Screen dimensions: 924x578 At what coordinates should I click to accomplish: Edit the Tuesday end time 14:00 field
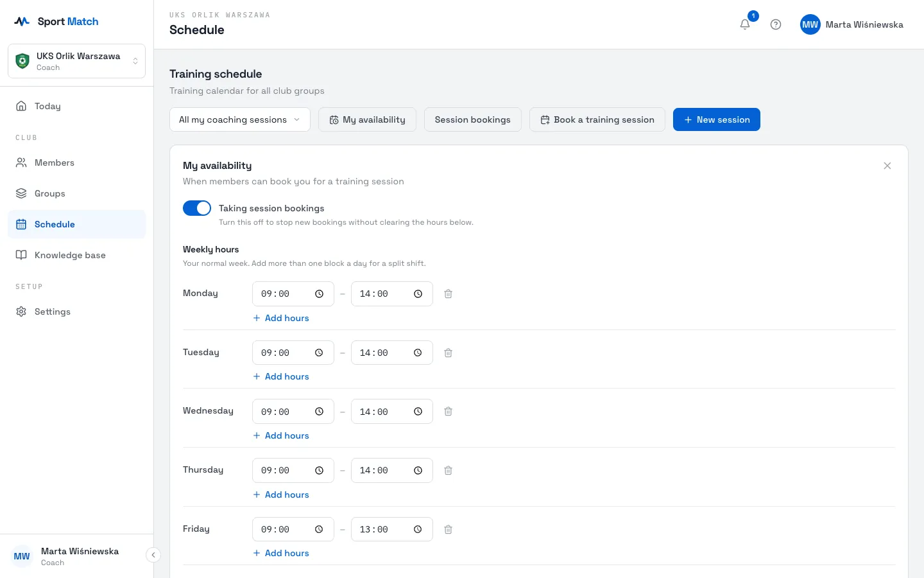pos(392,353)
